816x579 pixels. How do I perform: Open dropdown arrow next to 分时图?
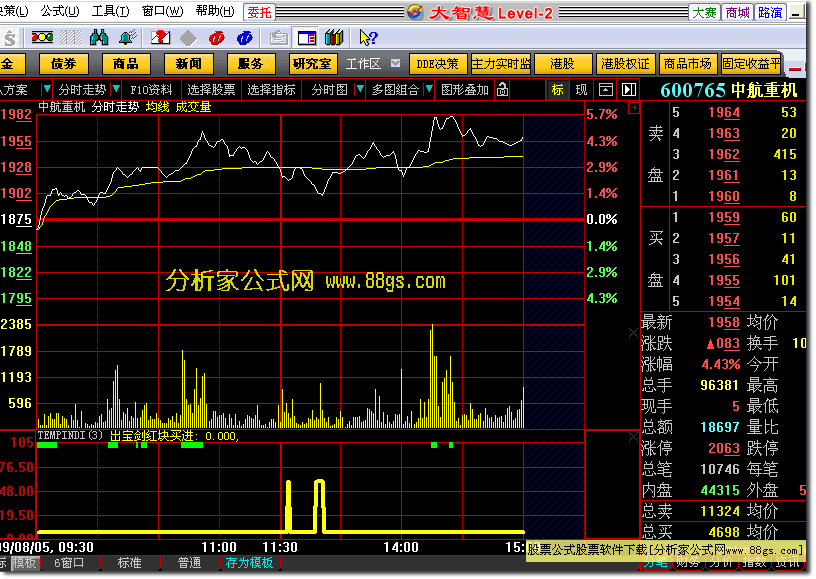360,89
